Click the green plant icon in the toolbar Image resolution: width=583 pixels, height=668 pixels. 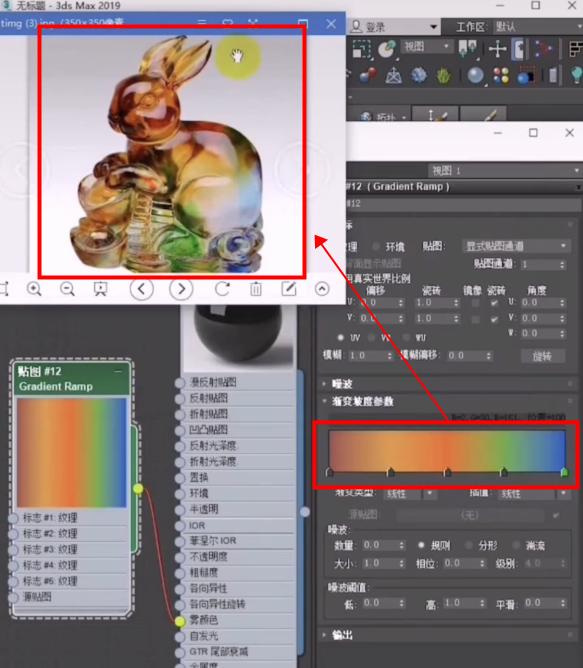[444, 76]
